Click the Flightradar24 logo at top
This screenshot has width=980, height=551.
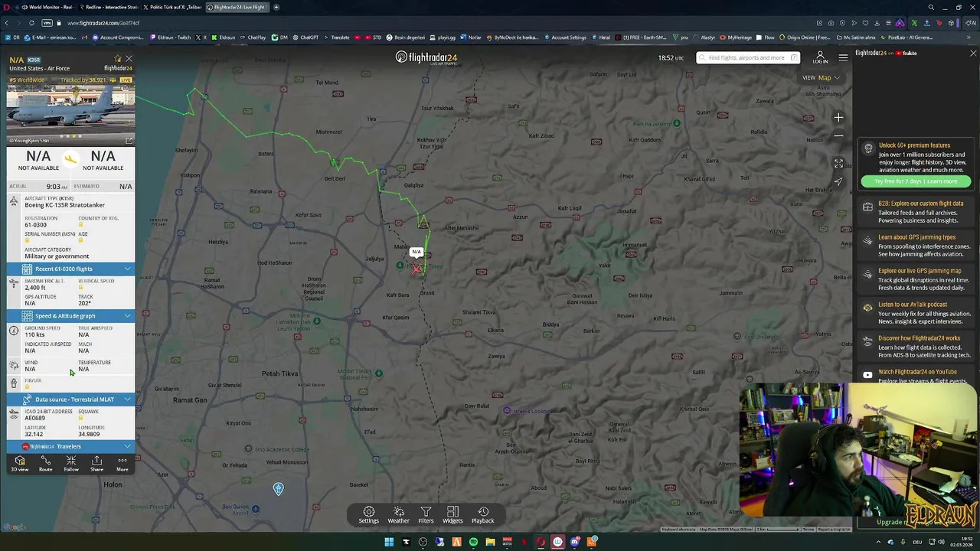tap(426, 57)
